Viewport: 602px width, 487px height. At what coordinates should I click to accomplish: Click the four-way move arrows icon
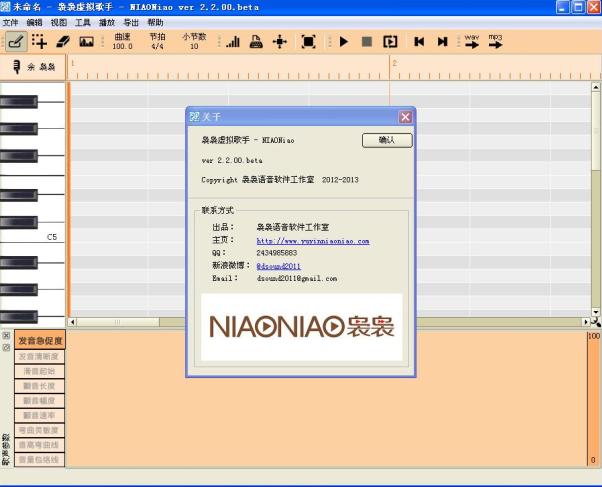pyautogui.click(x=280, y=41)
